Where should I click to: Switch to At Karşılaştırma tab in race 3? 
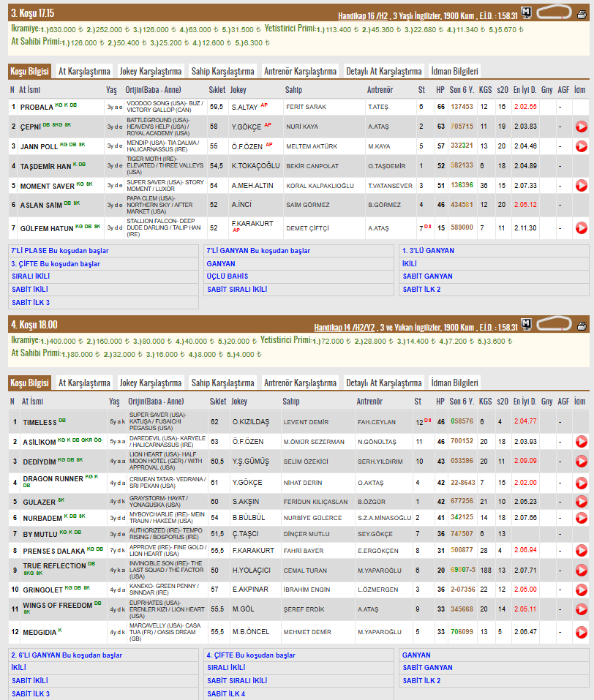84,71
